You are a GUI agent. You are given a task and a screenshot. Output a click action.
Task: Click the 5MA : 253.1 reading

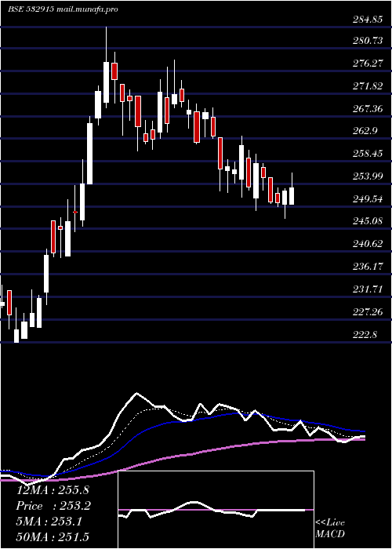click(49, 522)
